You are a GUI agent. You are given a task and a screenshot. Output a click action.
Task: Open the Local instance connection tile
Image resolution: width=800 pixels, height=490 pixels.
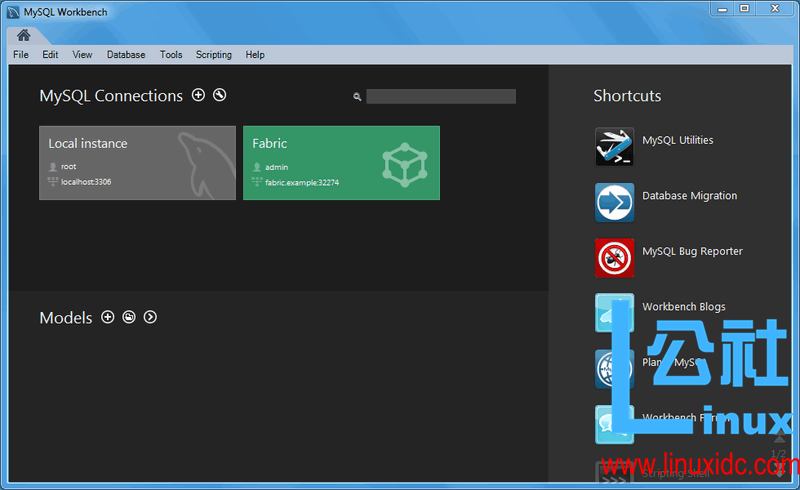pyautogui.click(x=137, y=162)
